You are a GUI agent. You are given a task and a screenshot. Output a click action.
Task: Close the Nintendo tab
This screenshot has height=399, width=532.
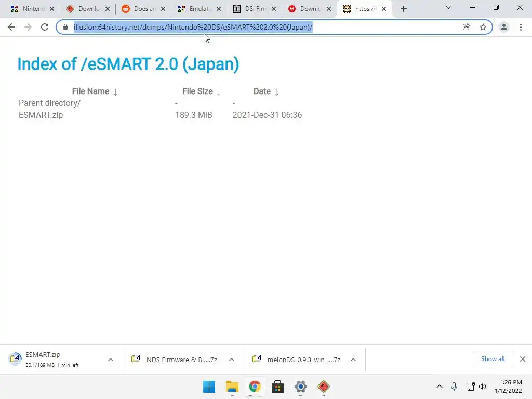pyautogui.click(x=52, y=9)
